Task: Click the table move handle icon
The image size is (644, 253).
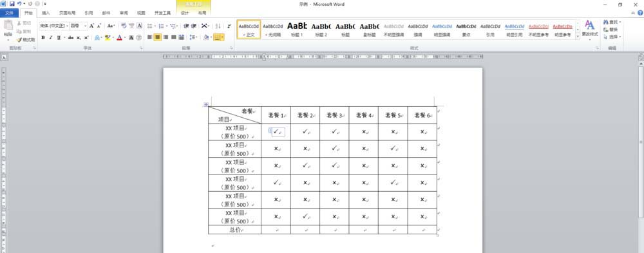Action: pos(206,104)
